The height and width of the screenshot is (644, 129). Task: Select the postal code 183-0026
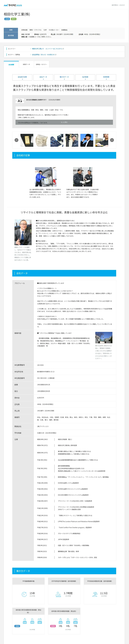(x=40, y=365)
